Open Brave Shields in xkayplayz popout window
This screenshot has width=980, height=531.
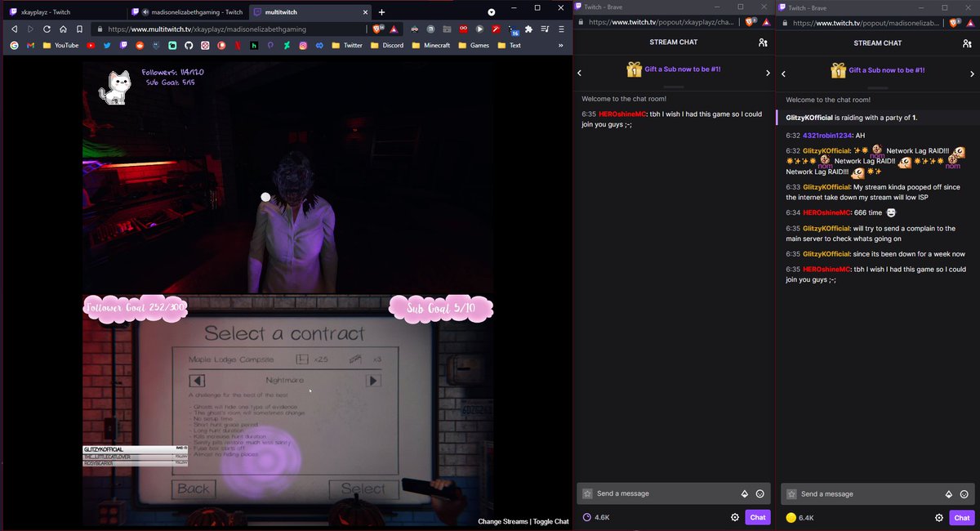pos(751,22)
